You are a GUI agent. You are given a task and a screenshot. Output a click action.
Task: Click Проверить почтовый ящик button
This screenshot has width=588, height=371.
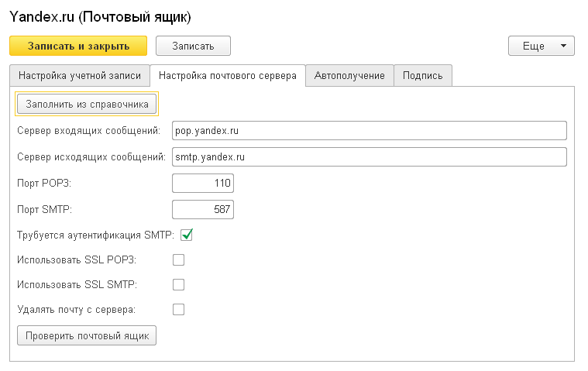(87, 335)
